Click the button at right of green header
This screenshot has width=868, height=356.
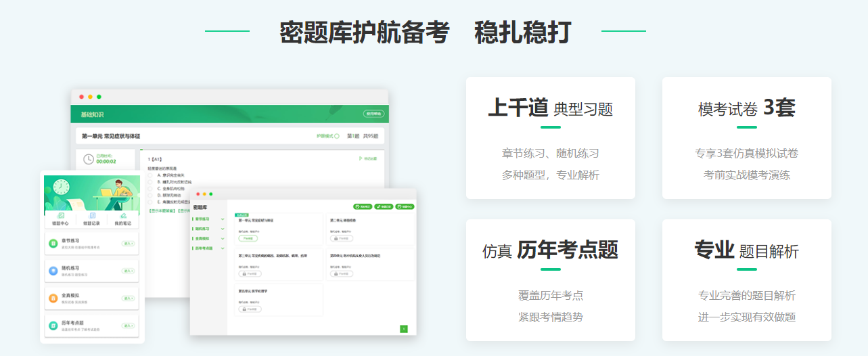click(x=373, y=114)
